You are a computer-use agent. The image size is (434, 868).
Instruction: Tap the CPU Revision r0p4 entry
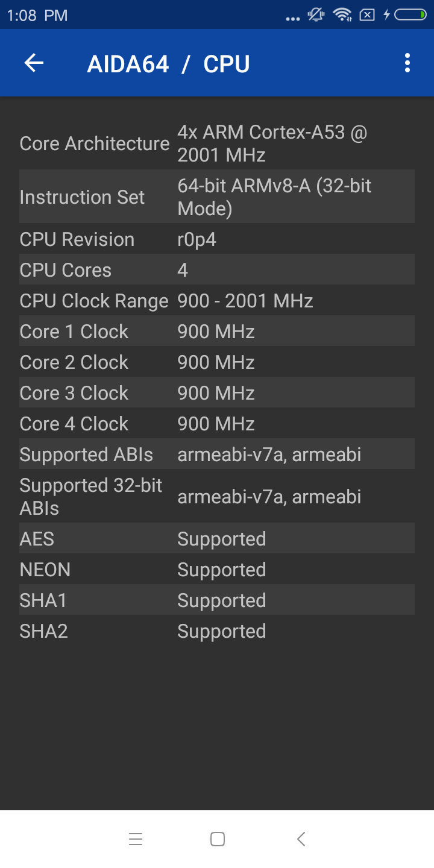(x=217, y=239)
